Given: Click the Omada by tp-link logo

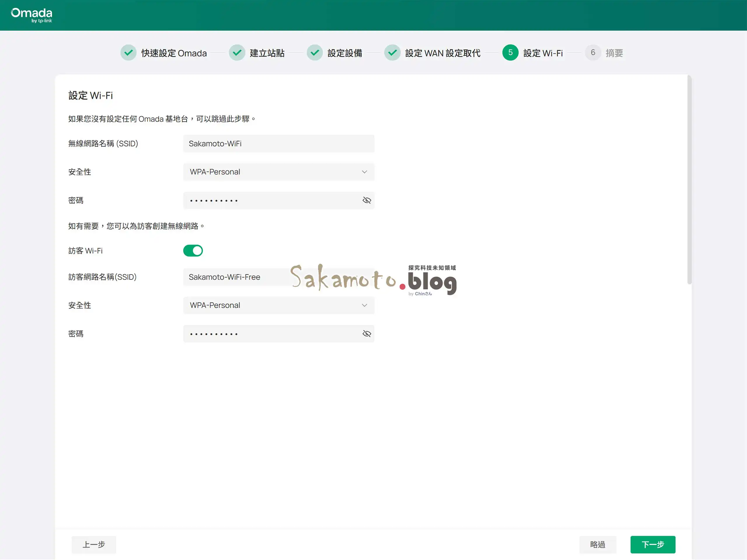Looking at the screenshot, I should 32,15.
